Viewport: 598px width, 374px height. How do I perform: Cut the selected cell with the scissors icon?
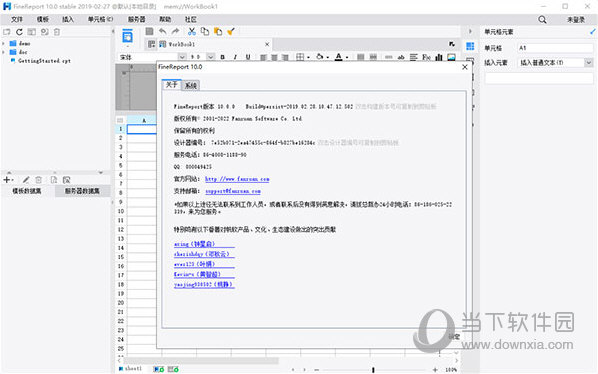[x=192, y=32]
